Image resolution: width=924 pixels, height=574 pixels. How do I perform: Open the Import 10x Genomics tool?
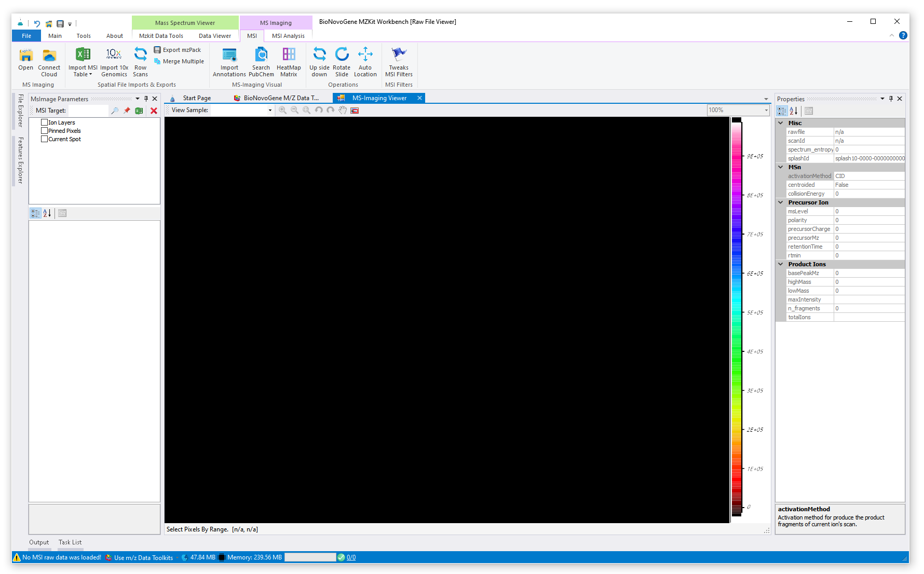coord(114,55)
